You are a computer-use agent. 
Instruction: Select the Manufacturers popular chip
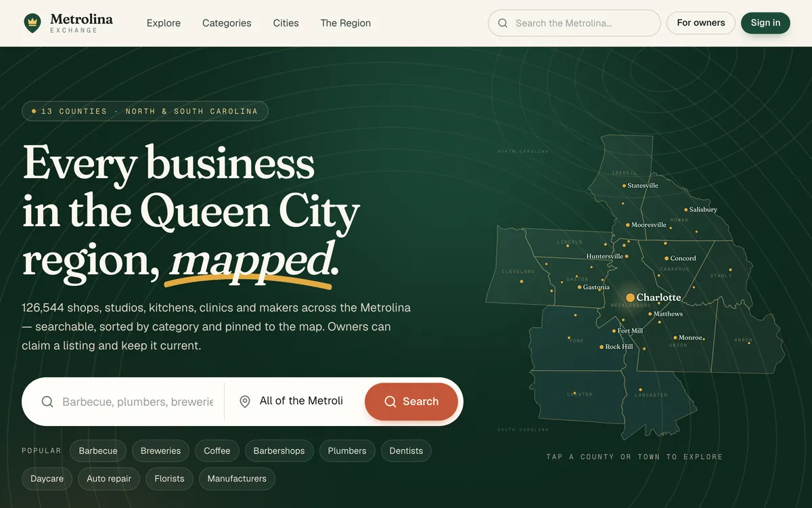pyautogui.click(x=237, y=479)
